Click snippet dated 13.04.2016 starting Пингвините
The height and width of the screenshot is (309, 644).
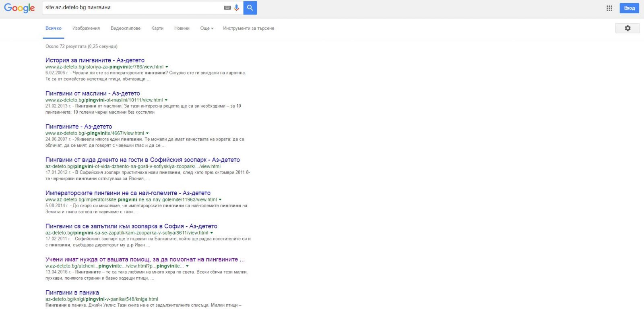[x=147, y=275]
